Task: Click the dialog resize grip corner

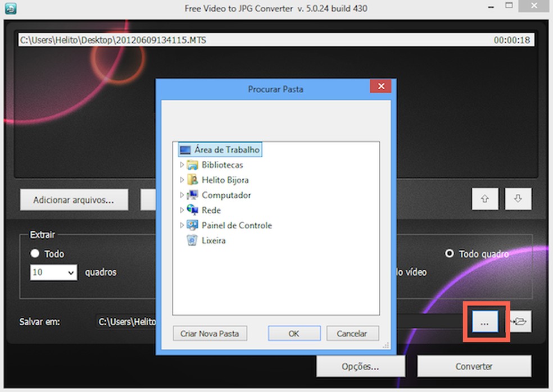Action: point(386,345)
